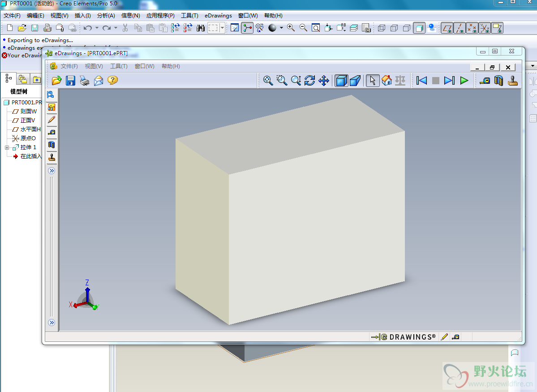This screenshot has height=392, width=537.
Task: Select 水平面H datum plane in tree
Action: (30, 129)
